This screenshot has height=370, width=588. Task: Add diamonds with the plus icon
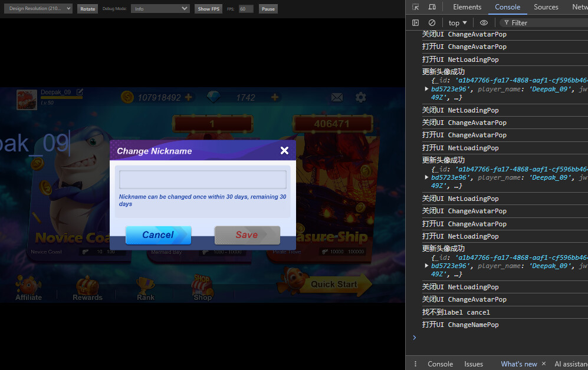[275, 97]
